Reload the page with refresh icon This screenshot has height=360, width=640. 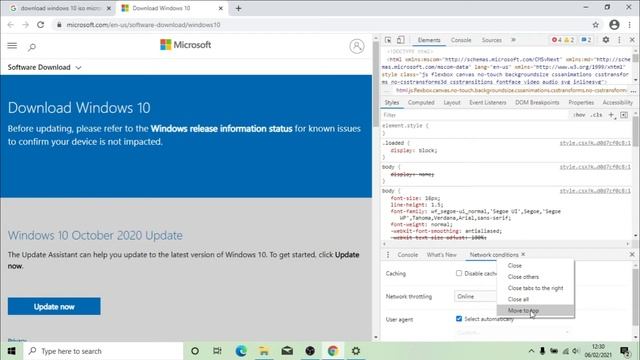[x=40, y=25]
